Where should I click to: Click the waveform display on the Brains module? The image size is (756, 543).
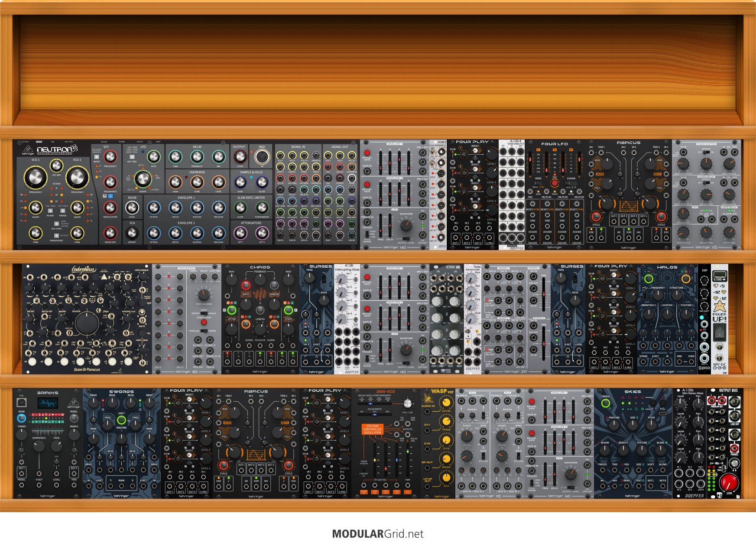(48, 403)
